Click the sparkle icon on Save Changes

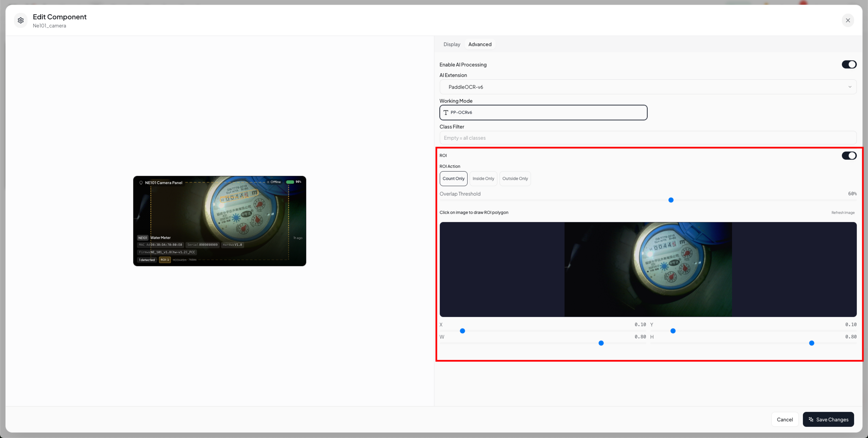[811, 419]
